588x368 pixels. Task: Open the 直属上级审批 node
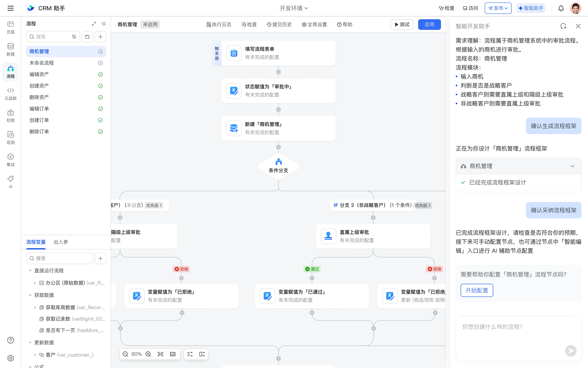coord(373,236)
